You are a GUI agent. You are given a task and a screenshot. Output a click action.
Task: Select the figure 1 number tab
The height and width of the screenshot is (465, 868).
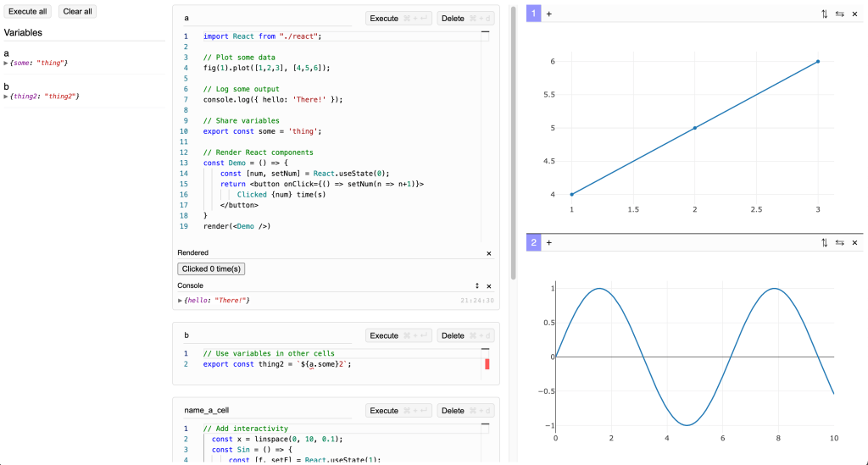(533, 14)
